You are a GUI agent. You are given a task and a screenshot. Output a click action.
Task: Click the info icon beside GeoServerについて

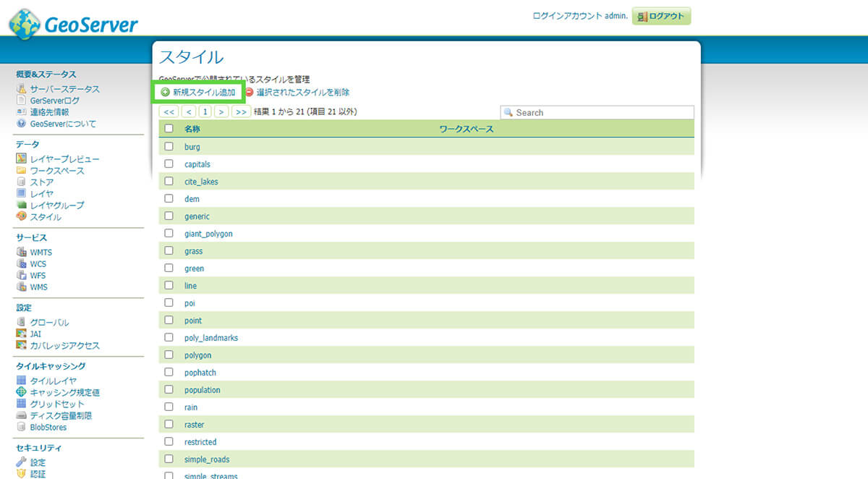tap(22, 124)
